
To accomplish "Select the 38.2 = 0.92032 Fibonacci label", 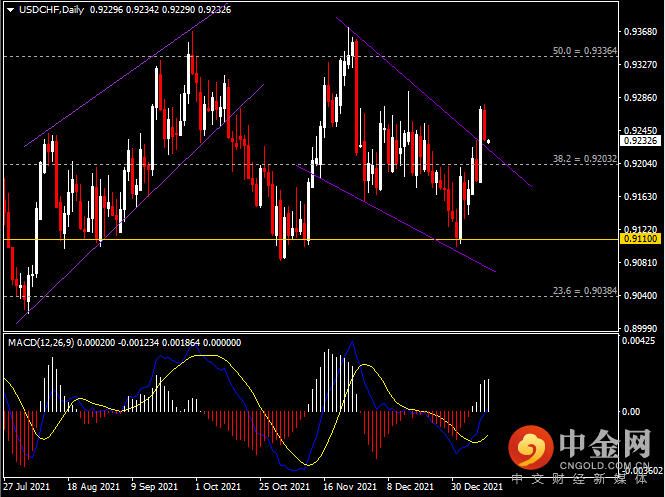I will (x=585, y=157).
